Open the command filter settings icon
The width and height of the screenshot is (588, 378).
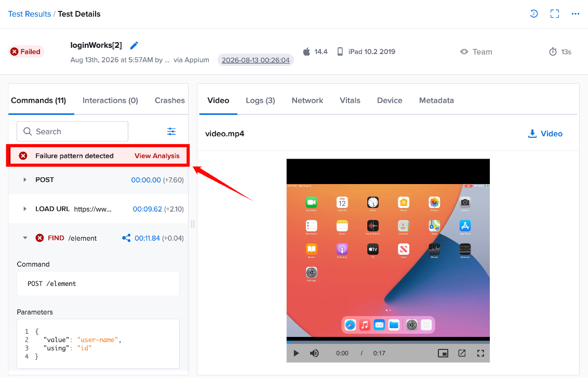click(x=171, y=132)
